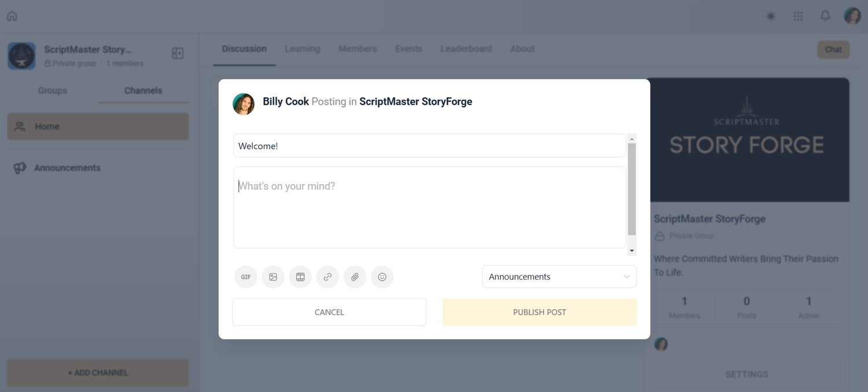Open the apps grid menu
The image size is (868, 392).
(798, 16)
